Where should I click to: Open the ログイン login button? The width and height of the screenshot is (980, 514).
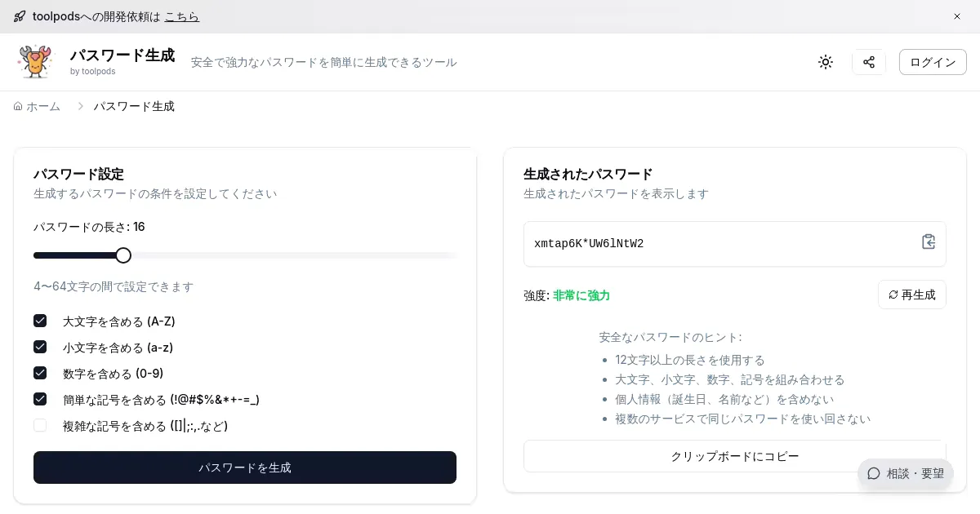click(932, 62)
